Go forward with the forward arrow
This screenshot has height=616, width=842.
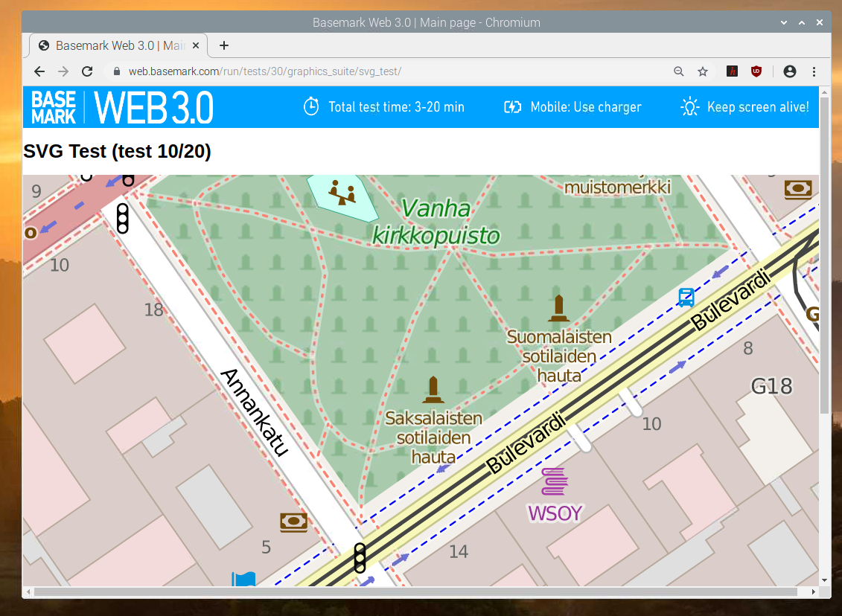point(63,71)
